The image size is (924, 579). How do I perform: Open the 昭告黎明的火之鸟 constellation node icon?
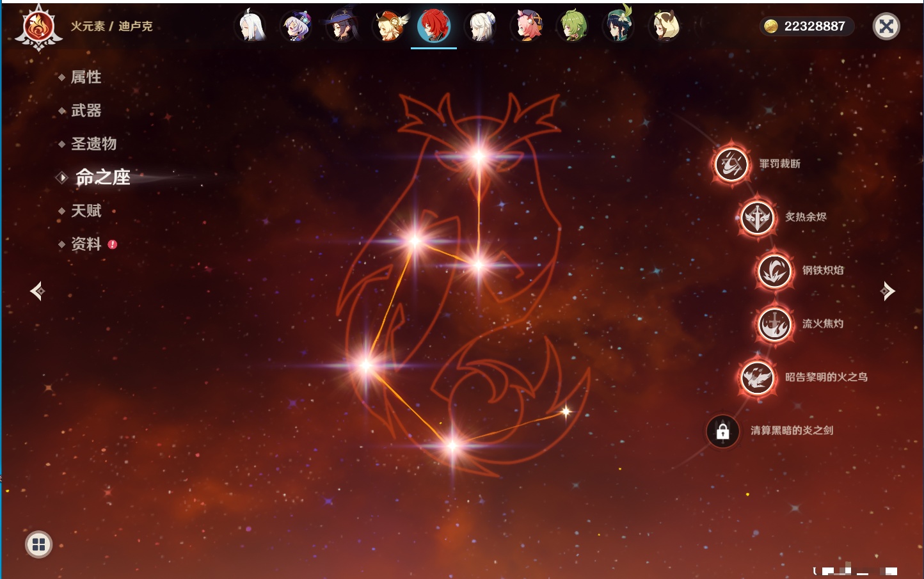(757, 377)
